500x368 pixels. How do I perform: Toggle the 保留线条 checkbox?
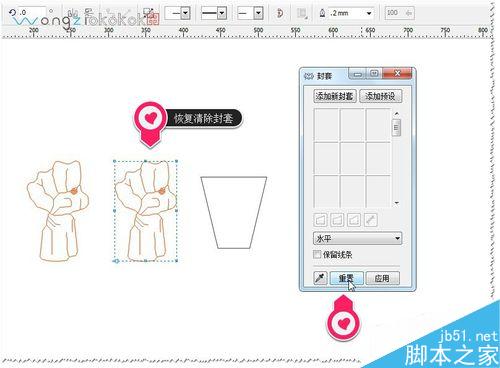tap(317, 255)
